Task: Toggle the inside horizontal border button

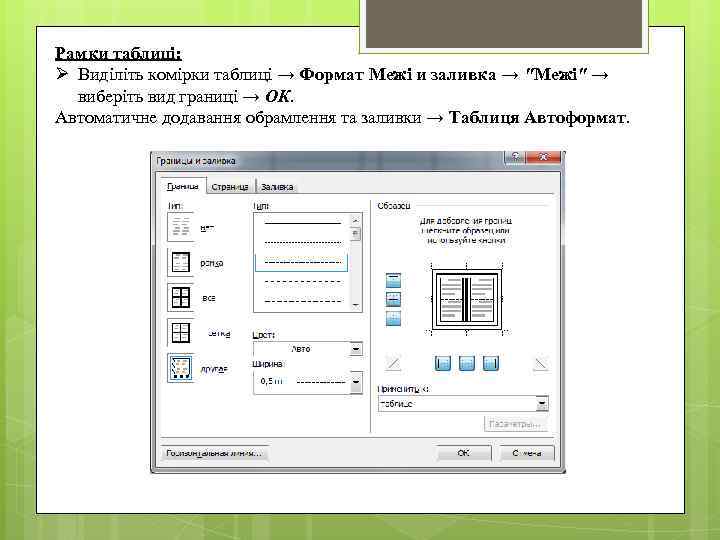Action: (393, 299)
